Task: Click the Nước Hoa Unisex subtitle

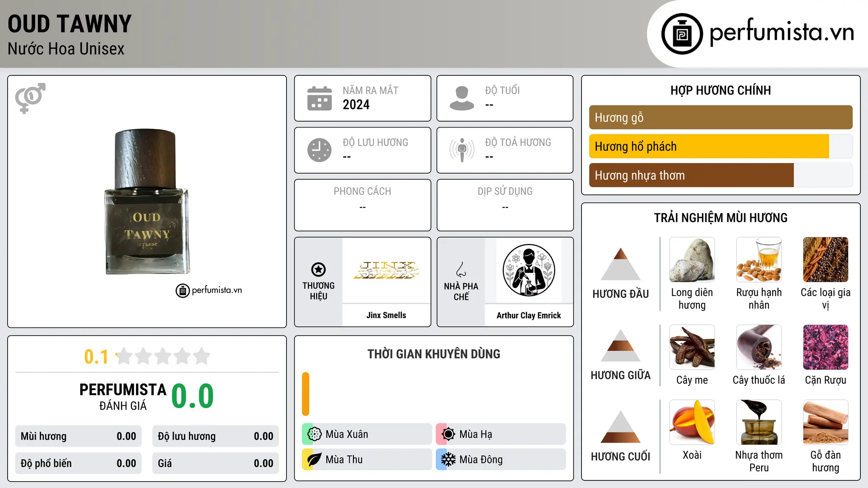Action: [66, 49]
